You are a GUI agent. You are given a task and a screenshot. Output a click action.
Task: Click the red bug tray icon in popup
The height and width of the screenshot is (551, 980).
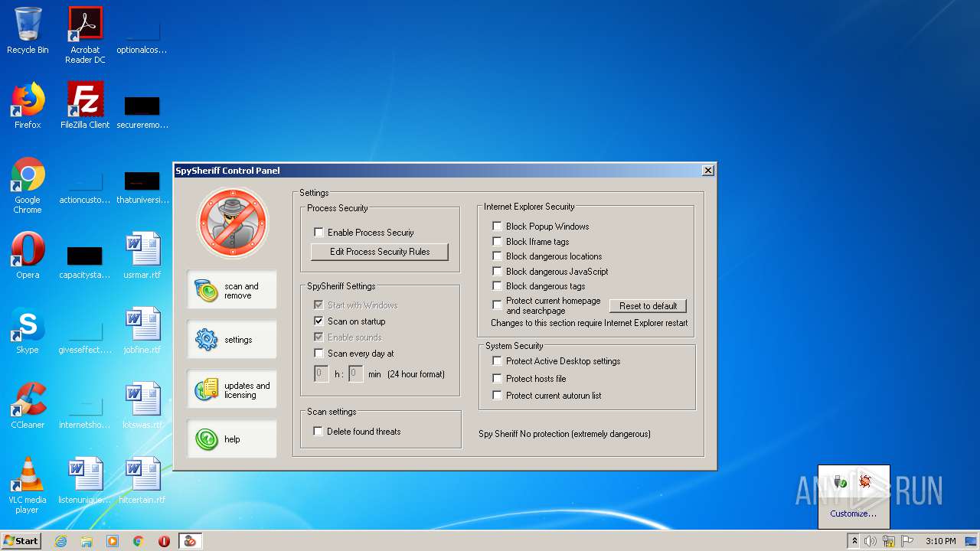click(865, 481)
